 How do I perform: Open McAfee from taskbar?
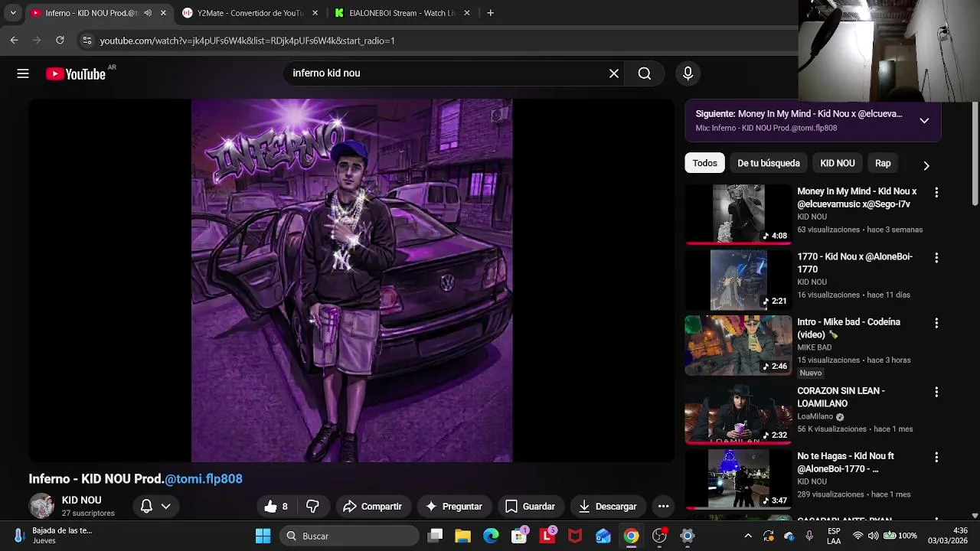coord(575,536)
